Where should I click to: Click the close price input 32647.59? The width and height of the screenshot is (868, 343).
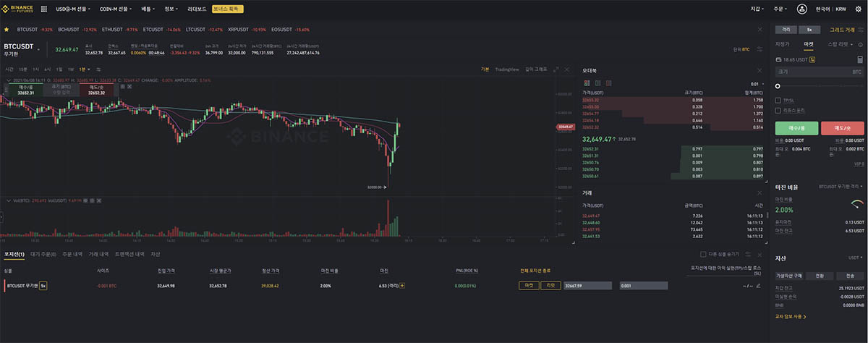[589, 286]
